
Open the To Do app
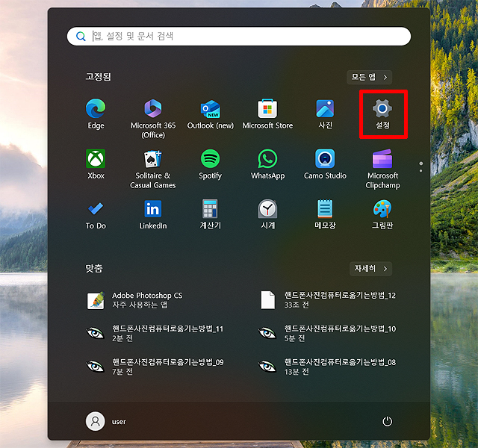point(96,214)
